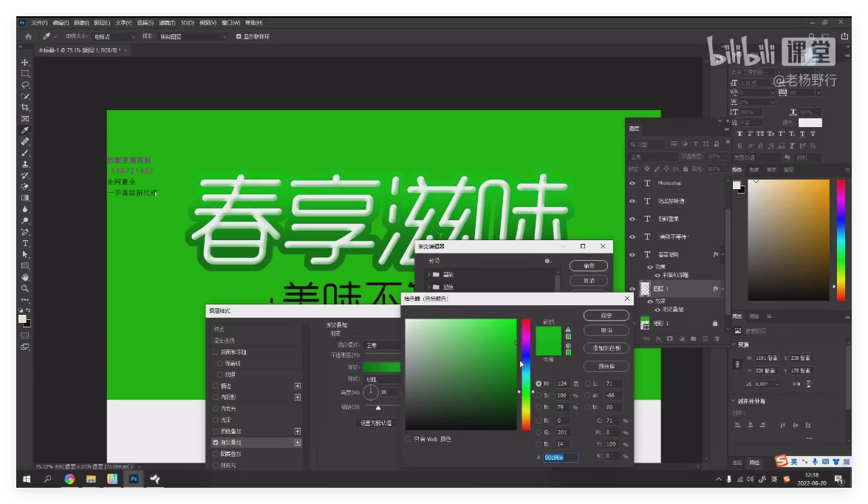The height and width of the screenshot is (504, 868).
Task: Click the add layer style fx icon
Action: coord(658,338)
